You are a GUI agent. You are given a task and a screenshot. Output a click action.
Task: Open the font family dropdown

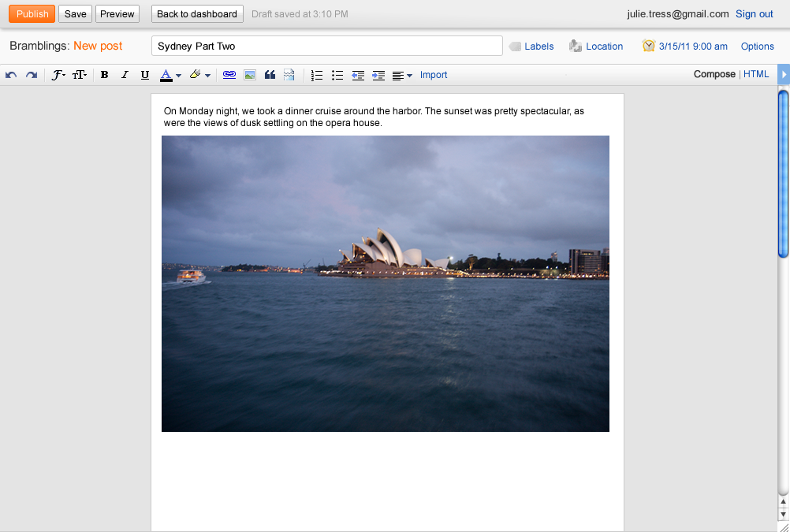click(x=58, y=74)
